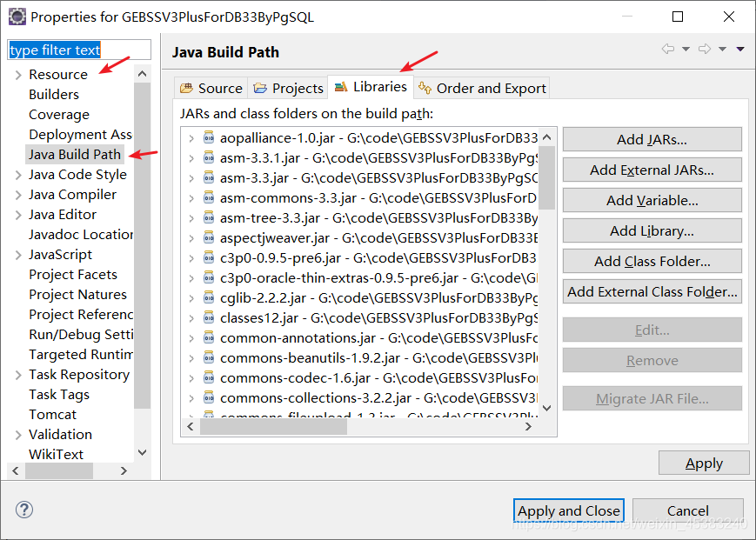Click the Add JARs... button

tap(652, 139)
